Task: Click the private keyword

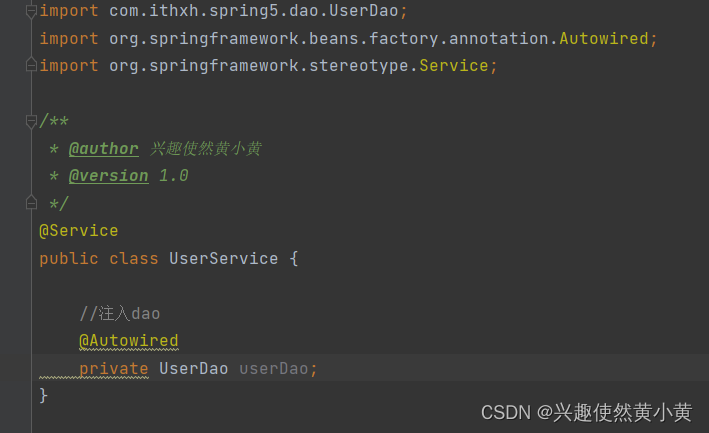Action: click(x=114, y=368)
